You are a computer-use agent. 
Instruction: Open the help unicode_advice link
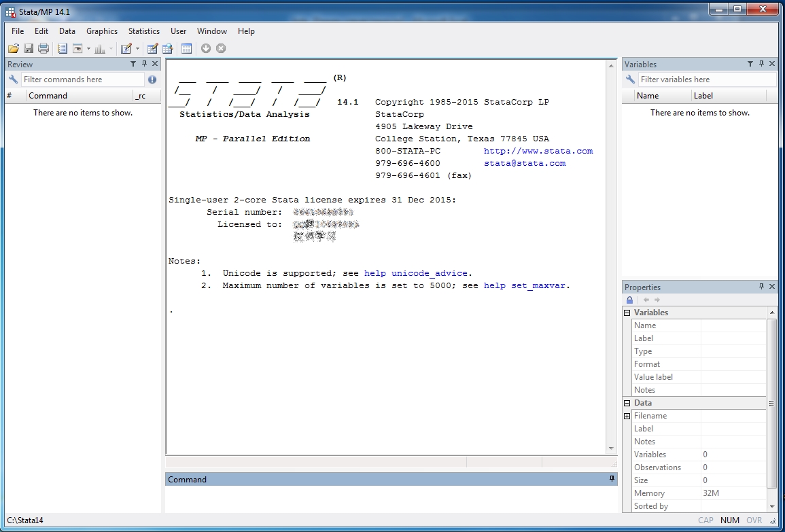pos(415,273)
